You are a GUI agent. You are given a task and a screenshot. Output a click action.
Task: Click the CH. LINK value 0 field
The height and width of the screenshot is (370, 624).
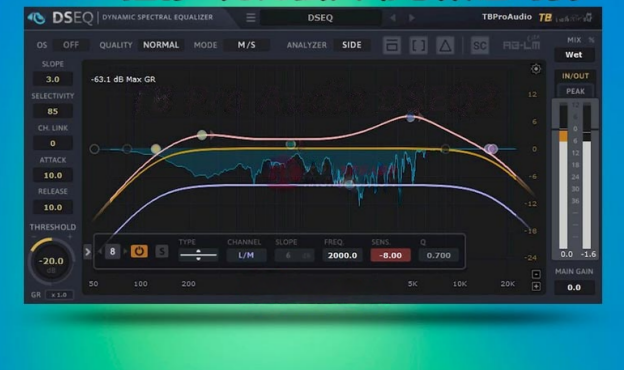(x=53, y=143)
